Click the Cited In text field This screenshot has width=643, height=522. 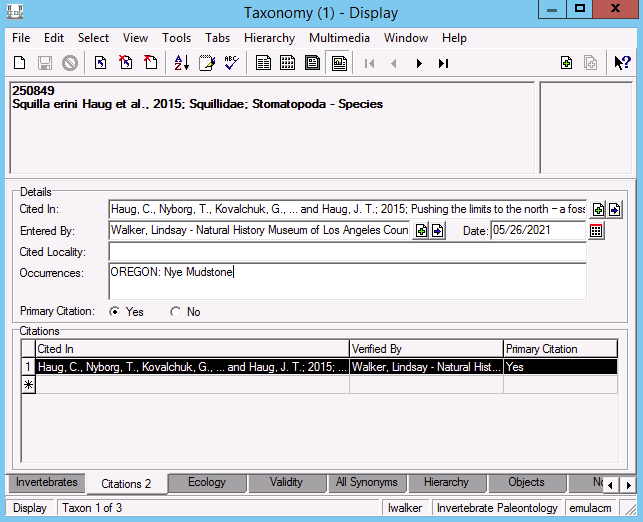tap(348, 210)
